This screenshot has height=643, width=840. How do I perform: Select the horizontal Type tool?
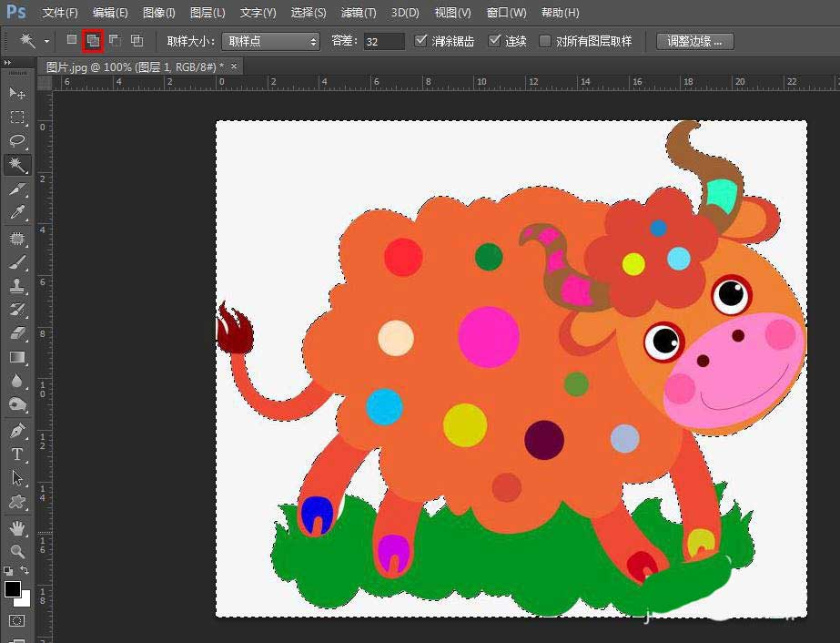pyautogui.click(x=17, y=454)
